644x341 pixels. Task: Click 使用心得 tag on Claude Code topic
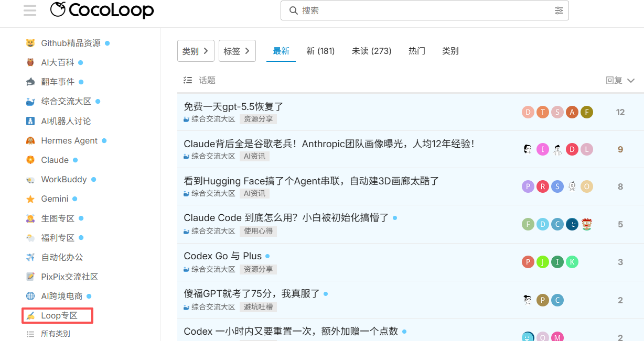[258, 231]
